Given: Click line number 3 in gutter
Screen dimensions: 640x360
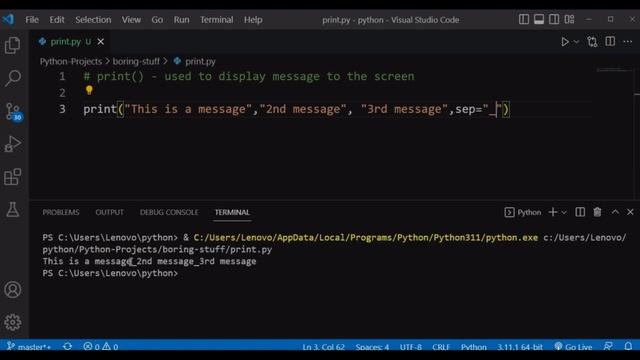Looking at the screenshot, I should tap(62, 109).
